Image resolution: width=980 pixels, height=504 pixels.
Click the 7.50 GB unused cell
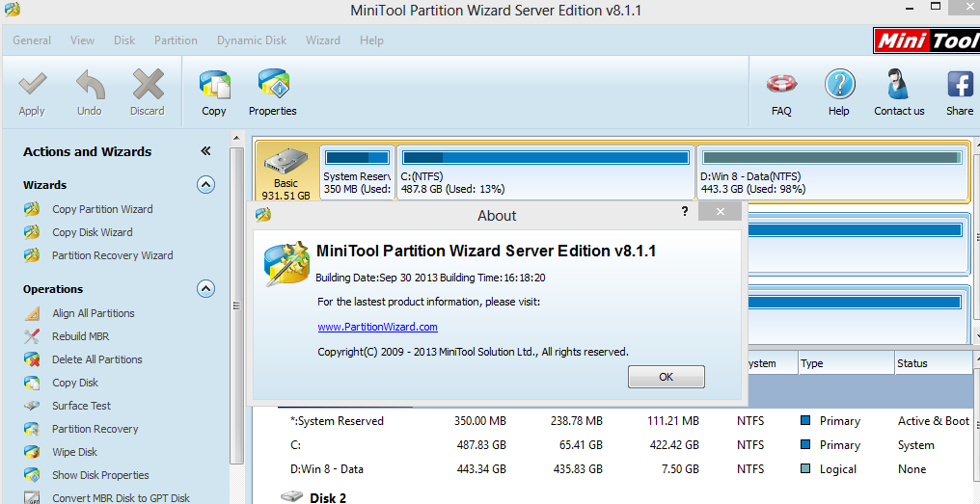point(678,469)
